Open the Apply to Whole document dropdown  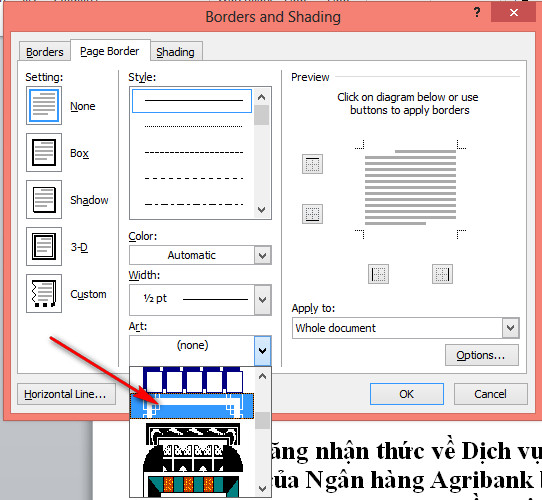coord(405,328)
